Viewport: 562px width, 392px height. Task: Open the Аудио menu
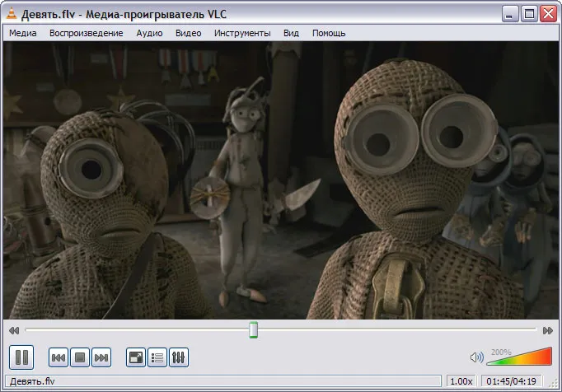pos(149,33)
